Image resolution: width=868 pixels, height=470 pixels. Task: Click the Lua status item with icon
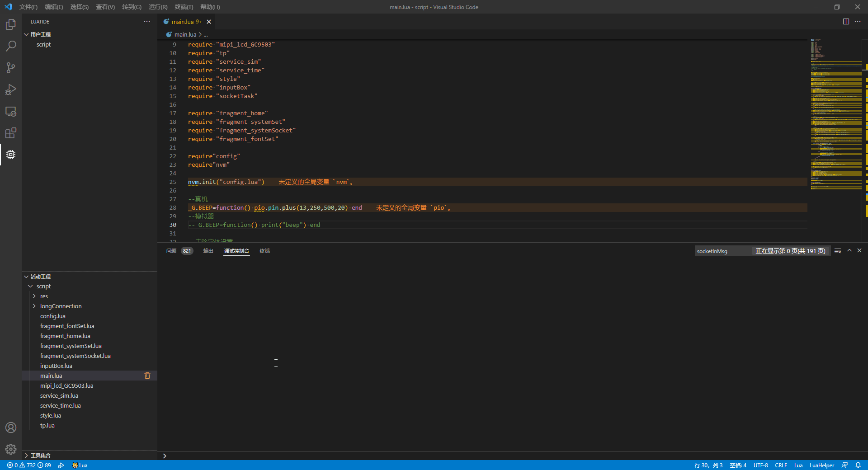[x=80, y=465]
